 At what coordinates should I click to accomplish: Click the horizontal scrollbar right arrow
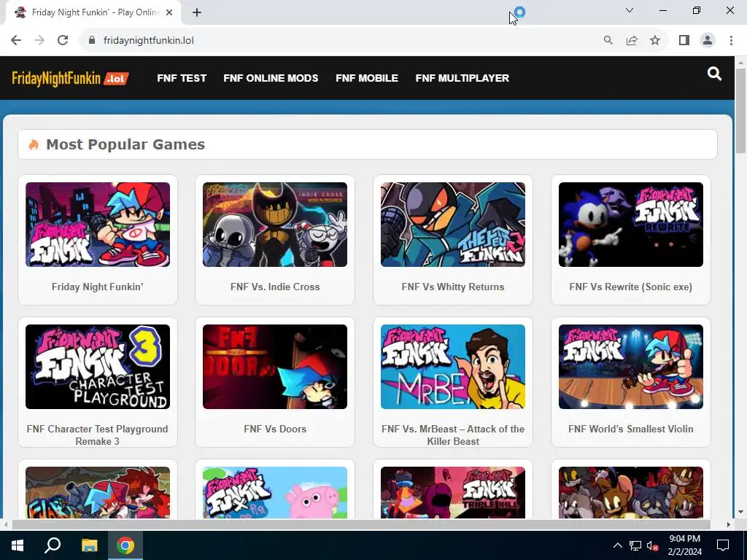729,524
